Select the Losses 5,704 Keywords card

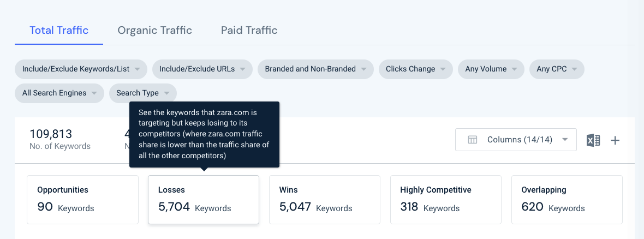click(204, 200)
